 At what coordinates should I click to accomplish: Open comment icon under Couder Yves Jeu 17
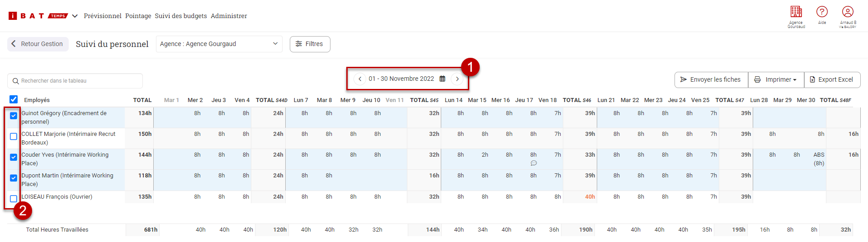pos(533,163)
